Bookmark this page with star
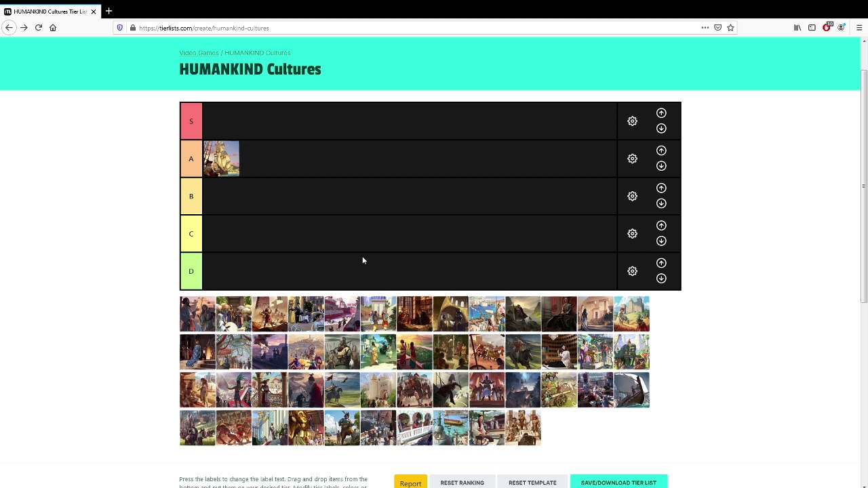 (x=730, y=28)
